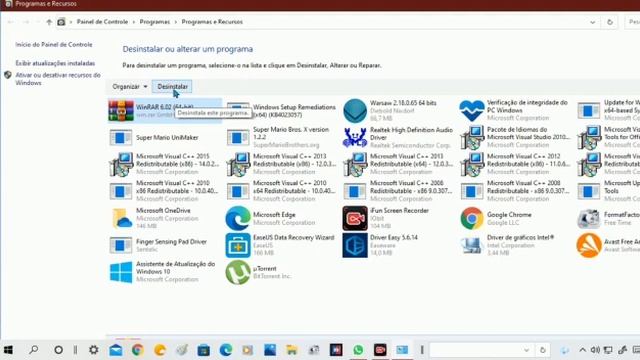Refresh the Programas e Recursos view
Screen dimensions: 640x360
[610, 22]
